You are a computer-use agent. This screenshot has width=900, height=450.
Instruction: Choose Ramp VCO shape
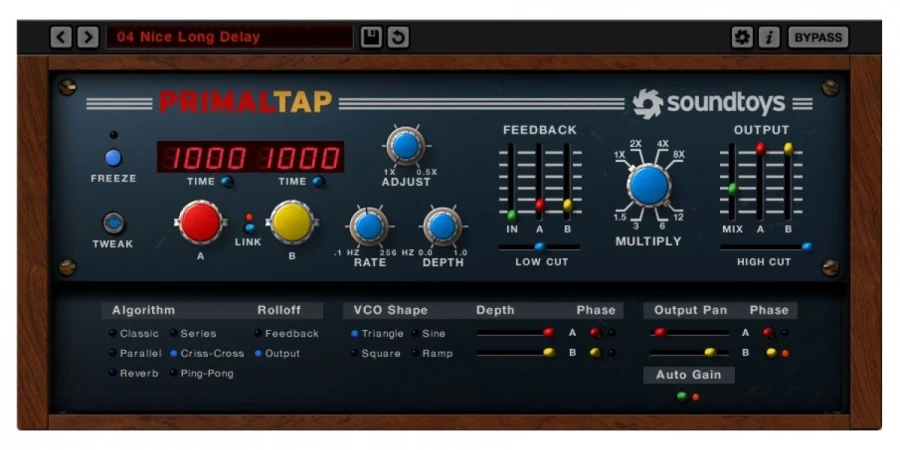[x=432, y=354]
